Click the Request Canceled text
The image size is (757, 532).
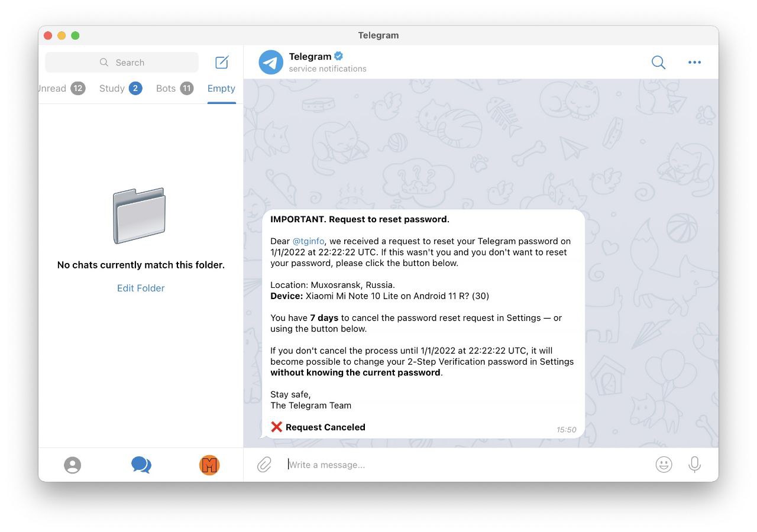coord(325,427)
